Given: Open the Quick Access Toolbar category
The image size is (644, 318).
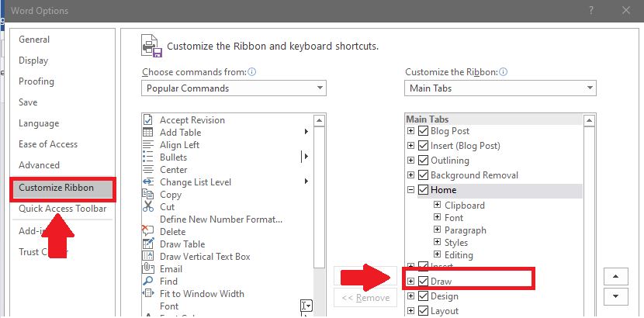Looking at the screenshot, I should 62,209.
